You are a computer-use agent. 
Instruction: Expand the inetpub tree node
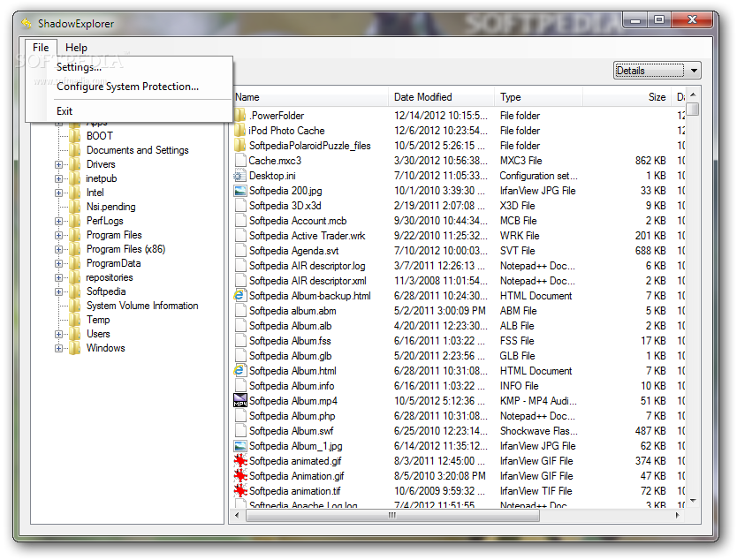click(58, 179)
